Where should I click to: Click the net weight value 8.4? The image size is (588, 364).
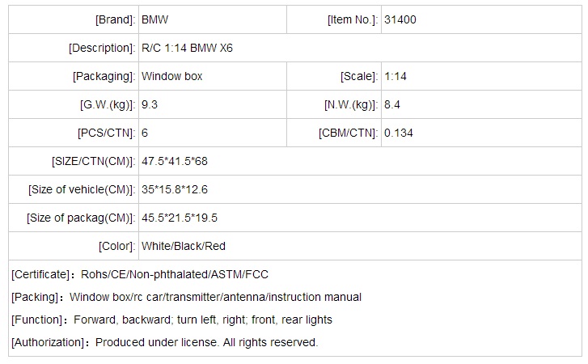click(x=392, y=104)
